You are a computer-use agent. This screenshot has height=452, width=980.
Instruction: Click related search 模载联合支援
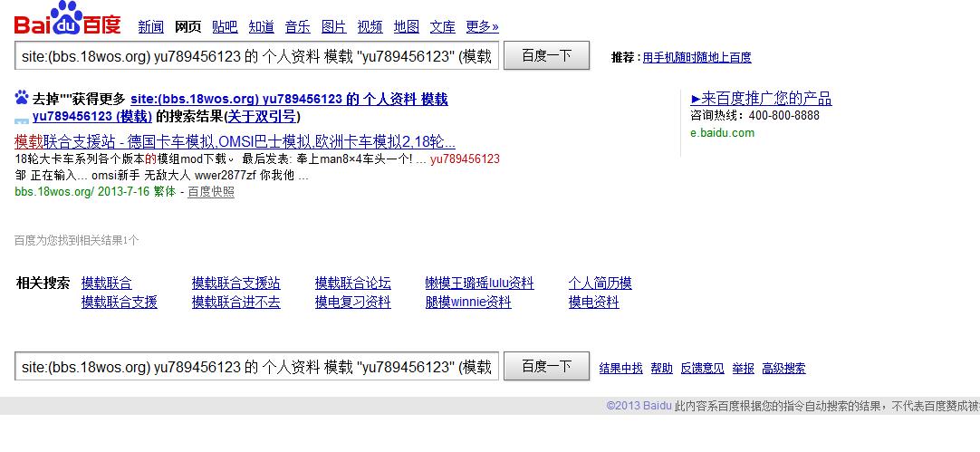[x=119, y=303]
